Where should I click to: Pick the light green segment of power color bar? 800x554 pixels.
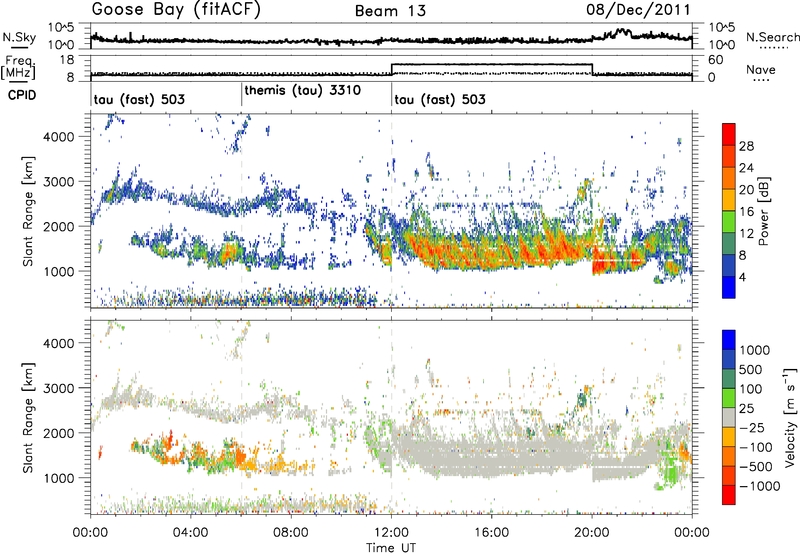(x=729, y=221)
